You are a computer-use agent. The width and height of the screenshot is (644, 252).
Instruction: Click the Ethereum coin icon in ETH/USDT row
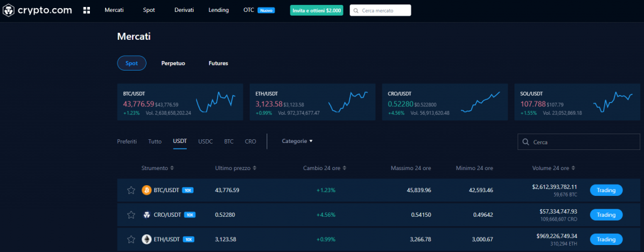click(147, 239)
